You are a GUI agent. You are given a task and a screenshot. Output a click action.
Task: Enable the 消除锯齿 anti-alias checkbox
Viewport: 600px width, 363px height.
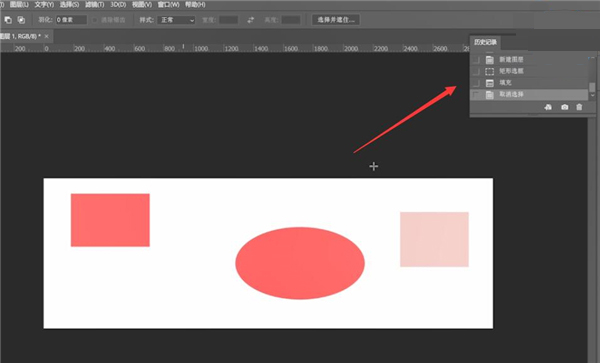pos(95,20)
